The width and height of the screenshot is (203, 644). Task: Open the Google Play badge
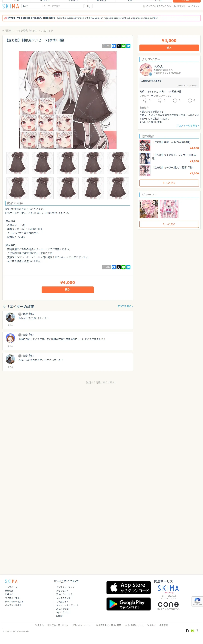coord(129,604)
